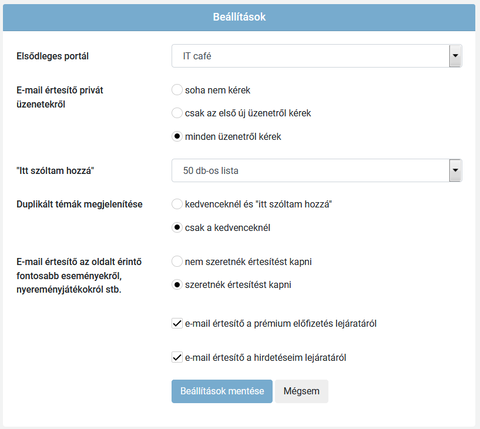Uncheck prémium előfizetés lejáratáról e-mail checkbox
The width and height of the screenshot is (480, 429).
coord(177,323)
